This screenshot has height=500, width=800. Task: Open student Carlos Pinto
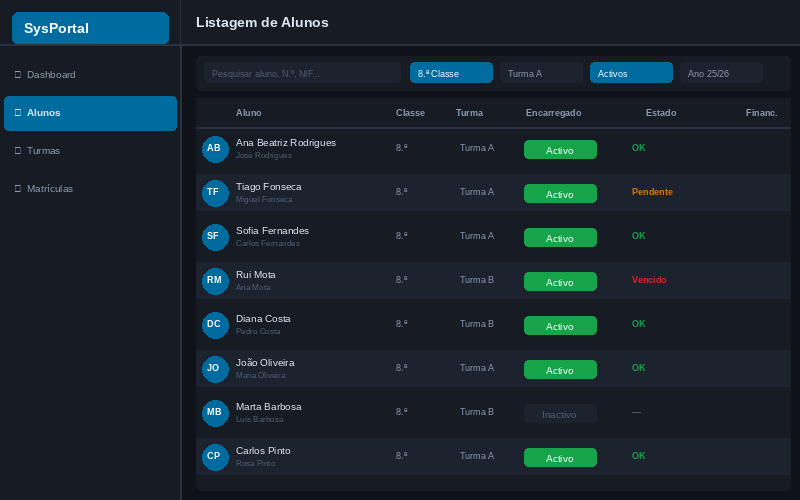click(x=263, y=451)
